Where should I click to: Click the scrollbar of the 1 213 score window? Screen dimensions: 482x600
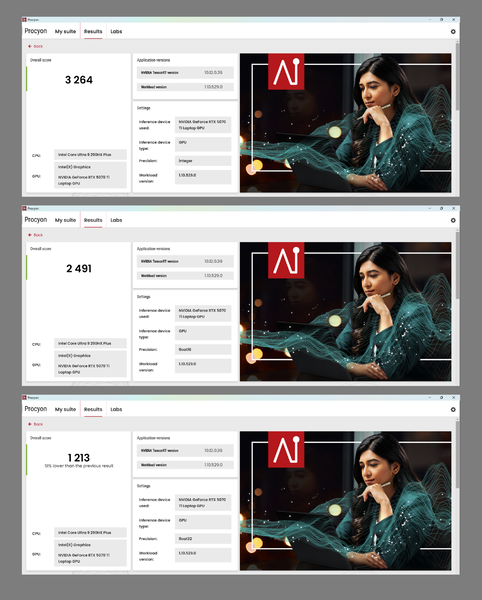[457, 455]
